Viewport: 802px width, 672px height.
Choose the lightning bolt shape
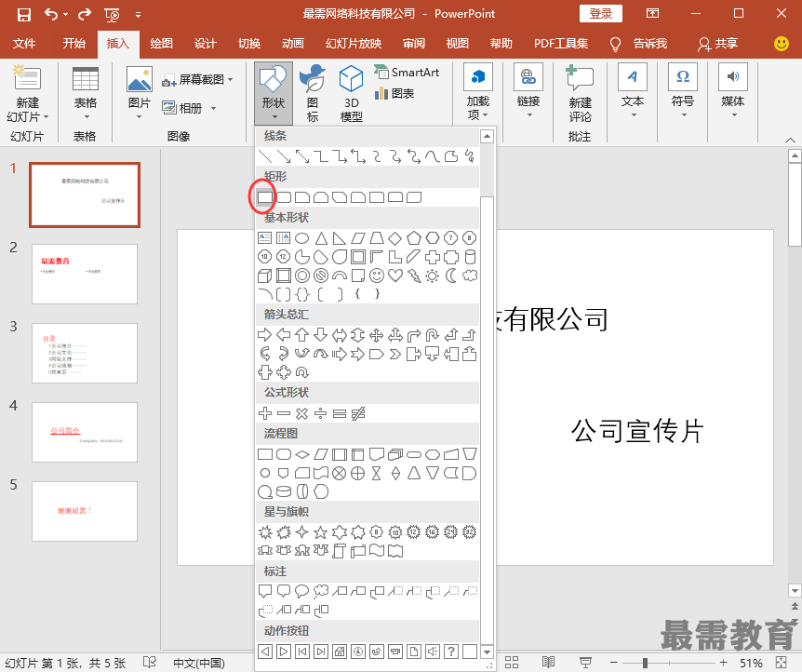click(414, 276)
